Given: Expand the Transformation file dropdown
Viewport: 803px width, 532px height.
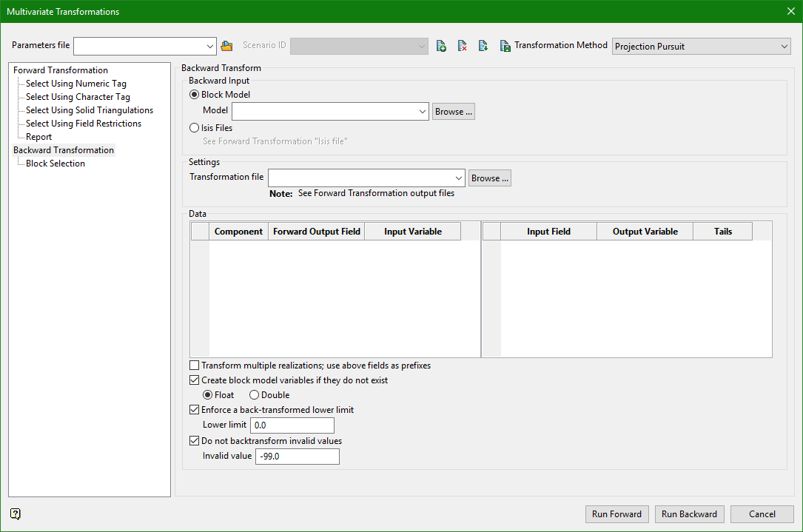Looking at the screenshot, I should point(459,178).
